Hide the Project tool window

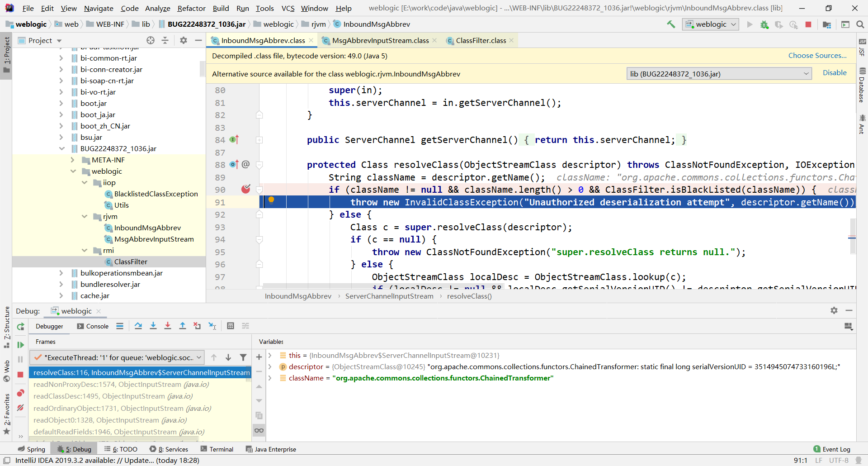click(198, 40)
